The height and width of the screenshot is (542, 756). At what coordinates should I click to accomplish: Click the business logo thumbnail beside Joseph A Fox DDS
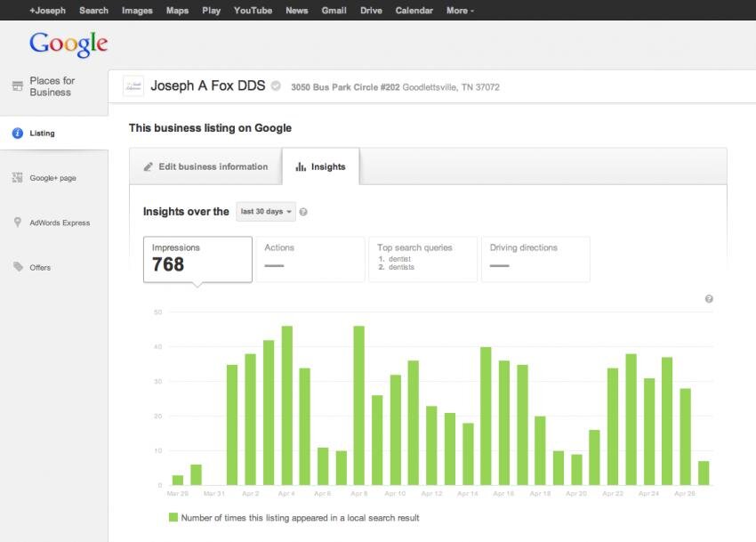coord(133,86)
